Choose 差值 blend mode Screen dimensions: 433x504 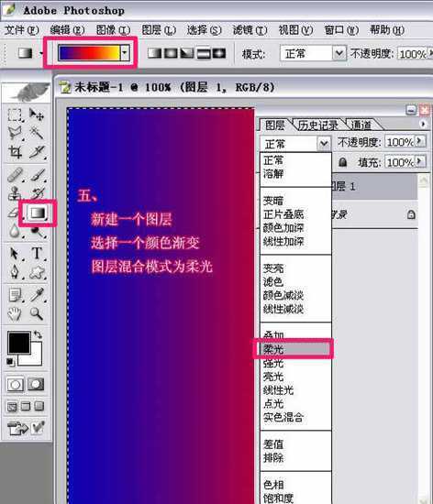[x=272, y=444]
